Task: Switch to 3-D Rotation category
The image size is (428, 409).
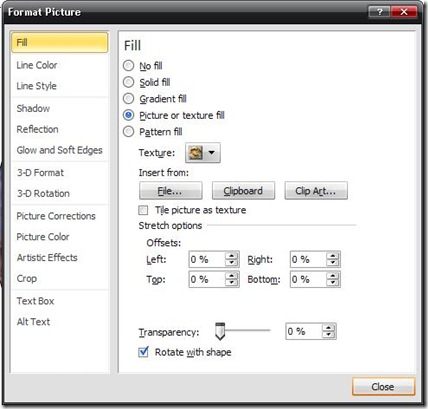Action: 60,193
